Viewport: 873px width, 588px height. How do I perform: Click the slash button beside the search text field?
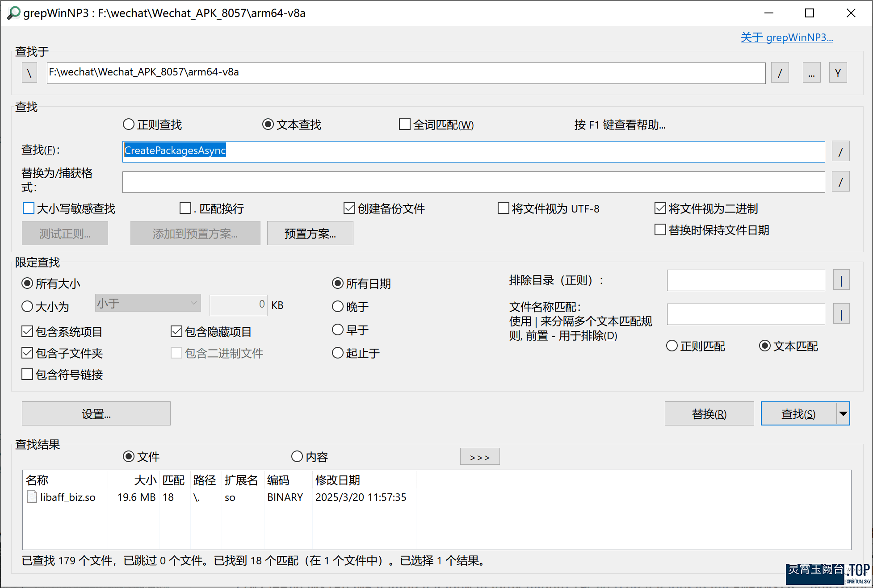(x=840, y=151)
